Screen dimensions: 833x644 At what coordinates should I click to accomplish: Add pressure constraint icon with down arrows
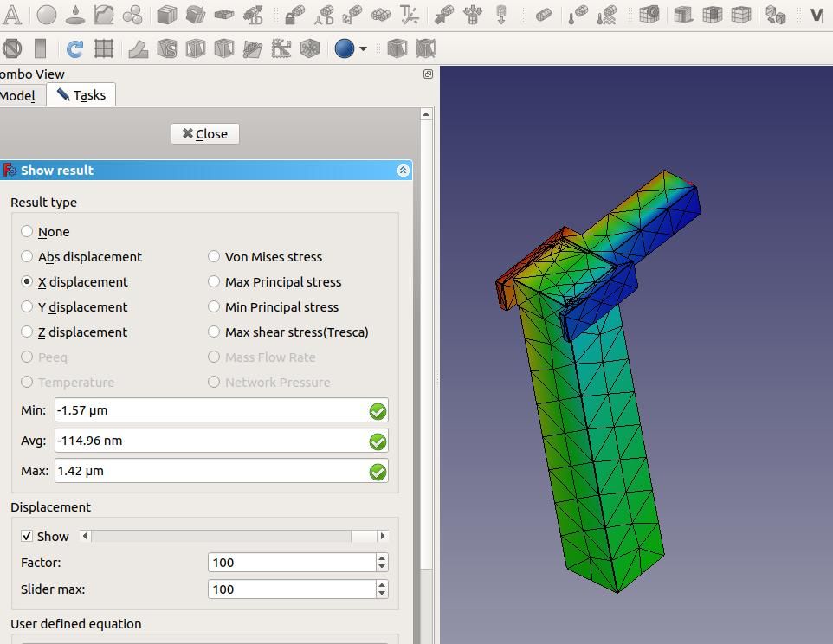point(472,15)
